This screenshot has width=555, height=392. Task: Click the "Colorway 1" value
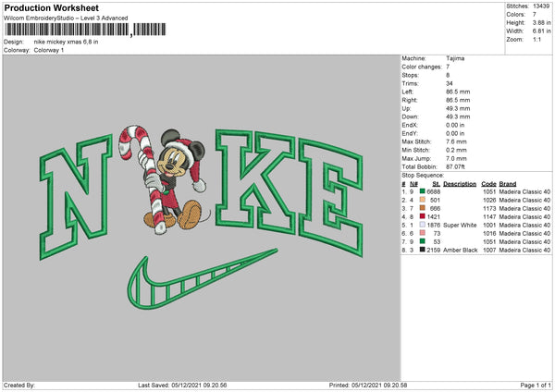click(49, 50)
